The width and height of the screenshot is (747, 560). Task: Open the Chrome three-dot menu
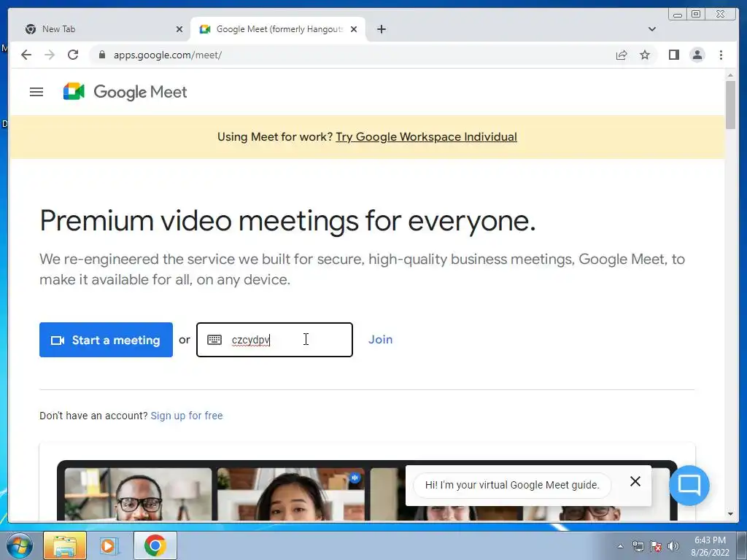point(721,55)
